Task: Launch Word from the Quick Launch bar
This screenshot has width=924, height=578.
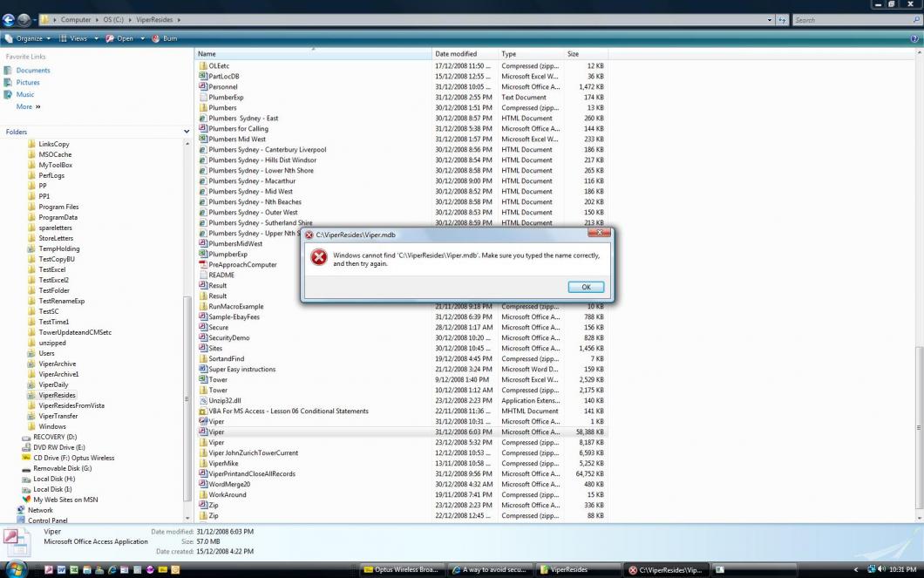Action: pyautogui.click(x=61, y=570)
